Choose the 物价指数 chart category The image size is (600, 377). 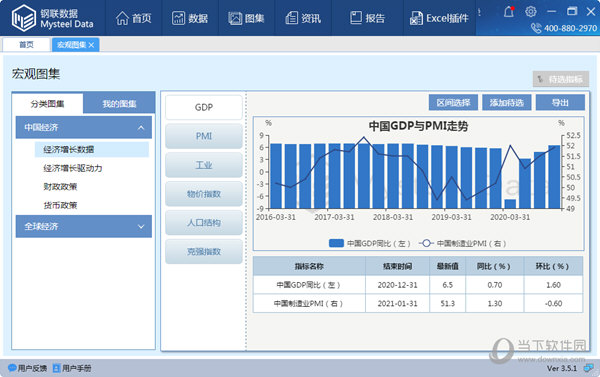(204, 194)
